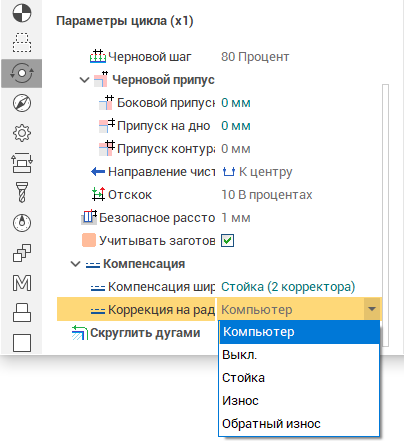Click the Стойка (2 корректора) value
Screen dimensions: 404x441
pyautogui.click(x=288, y=287)
